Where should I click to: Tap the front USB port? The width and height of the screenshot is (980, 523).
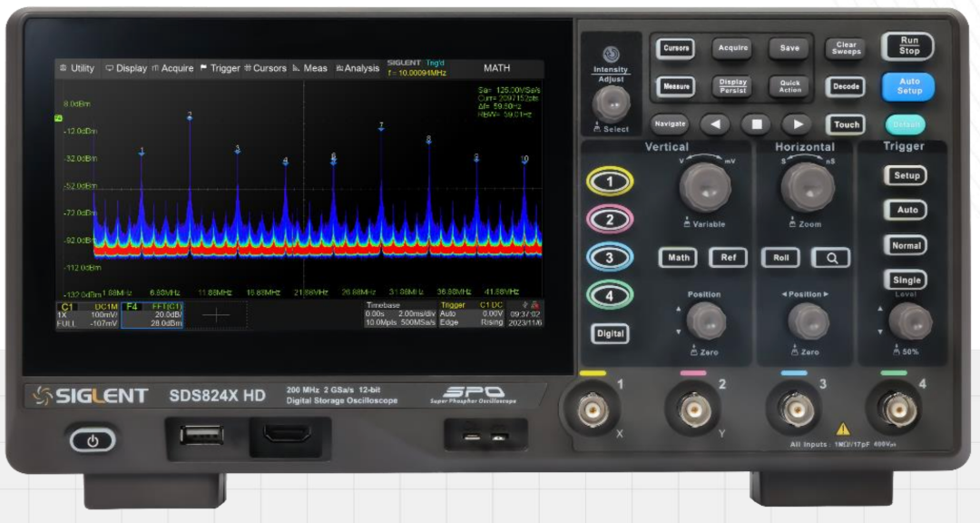(201, 435)
